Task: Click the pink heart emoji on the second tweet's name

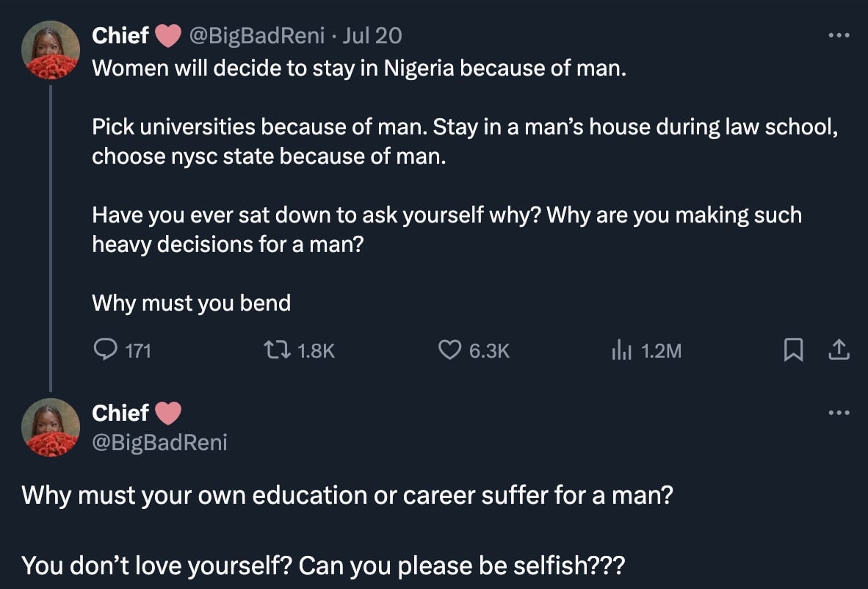Action: click(168, 413)
